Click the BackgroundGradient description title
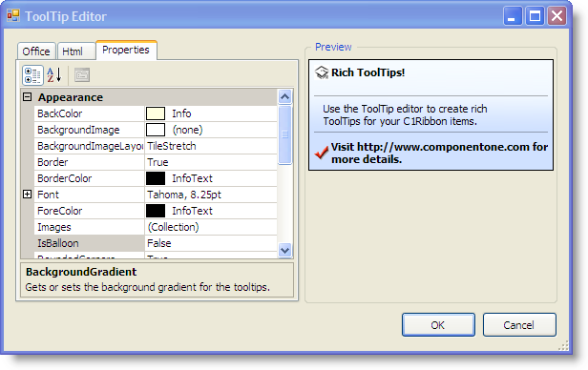Viewport: 588px width, 370px height. (x=81, y=272)
